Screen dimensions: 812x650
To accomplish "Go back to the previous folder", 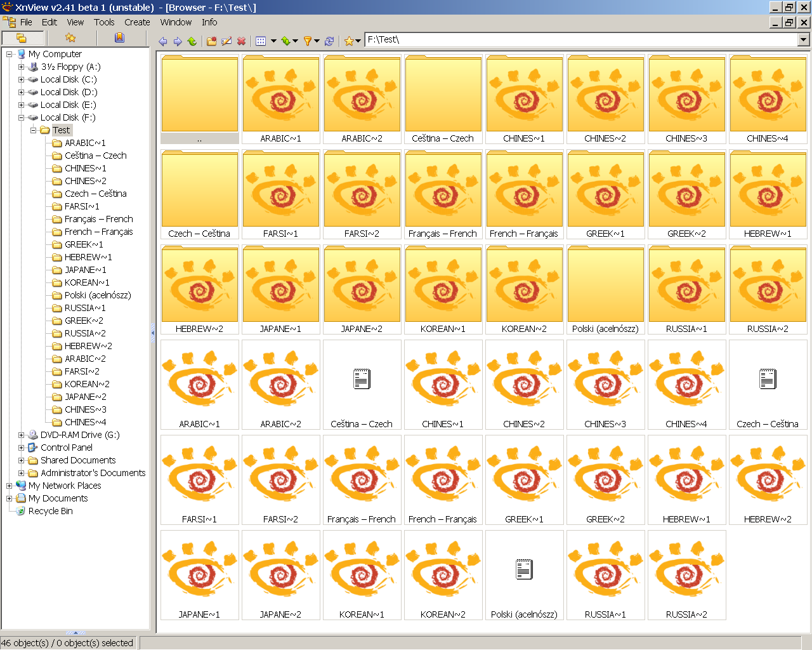I will coord(163,41).
